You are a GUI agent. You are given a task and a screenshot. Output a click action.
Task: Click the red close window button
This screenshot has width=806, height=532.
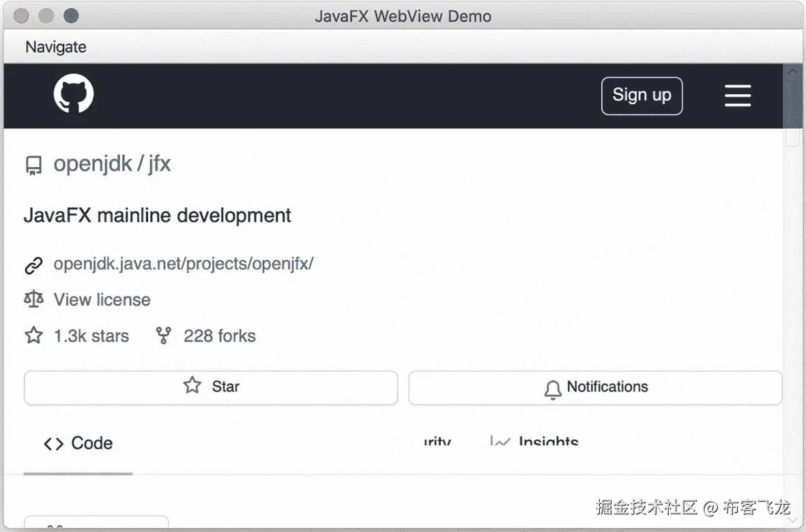21,16
